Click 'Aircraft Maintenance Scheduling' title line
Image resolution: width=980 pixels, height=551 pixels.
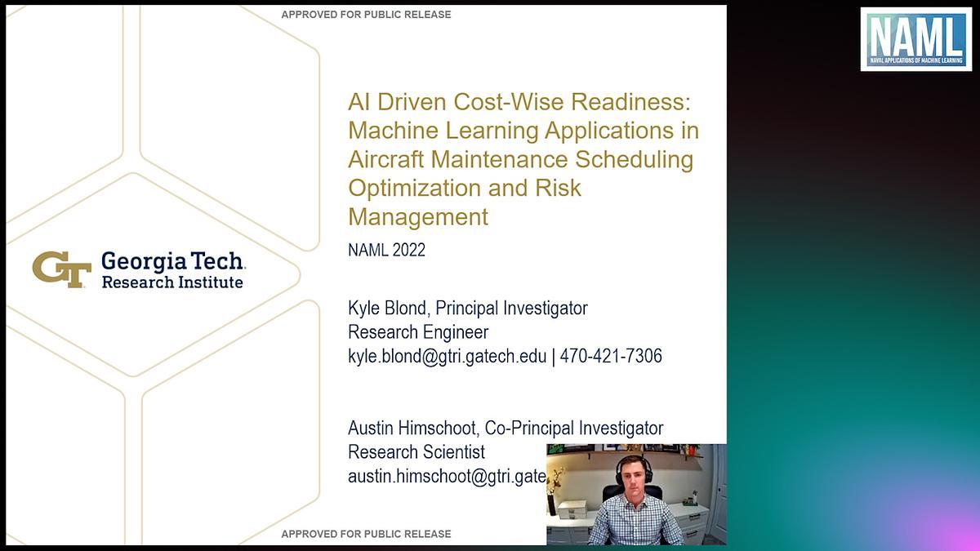click(520, 159)
